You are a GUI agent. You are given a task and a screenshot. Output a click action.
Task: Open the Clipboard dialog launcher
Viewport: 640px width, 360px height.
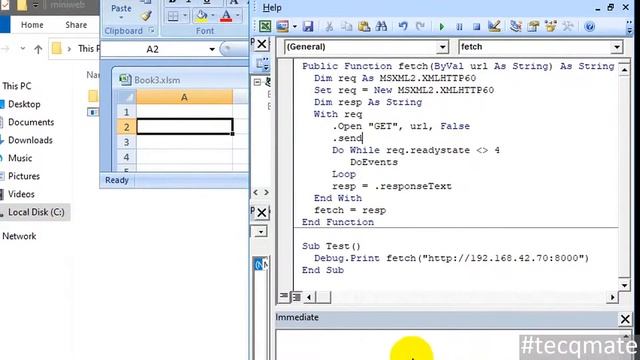151,31
